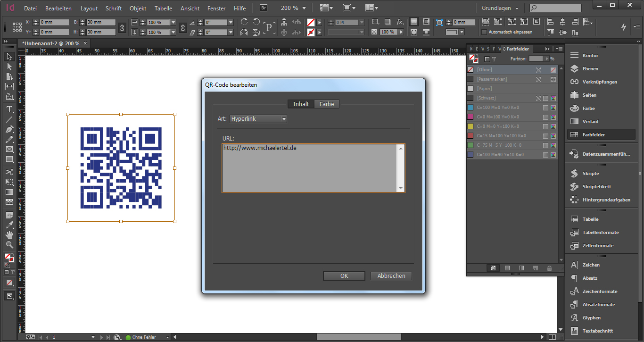The width and height of the screenshot is (644, 342).
Task: Open the horizontal scale percentage dropdown
Action: [173, 23]
